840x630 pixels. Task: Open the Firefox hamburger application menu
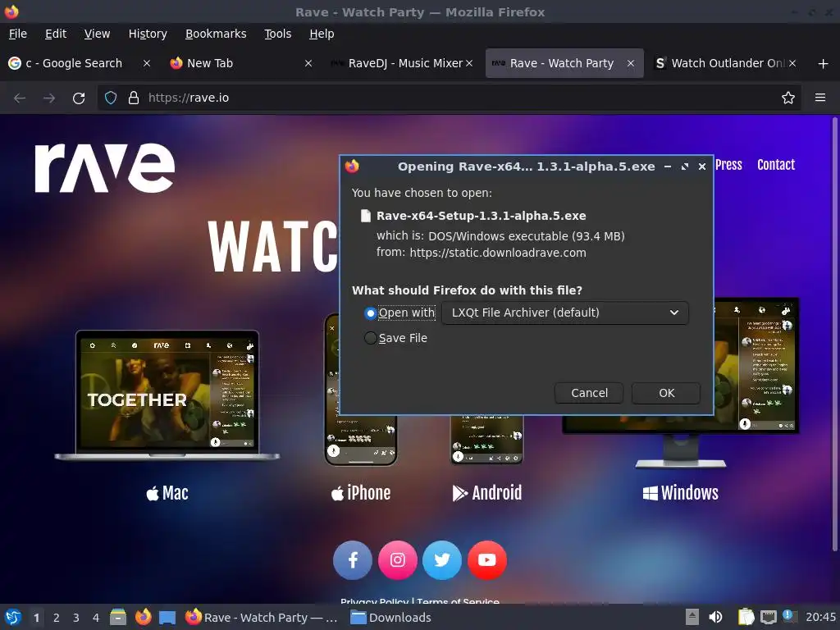(x=819, y=98)
